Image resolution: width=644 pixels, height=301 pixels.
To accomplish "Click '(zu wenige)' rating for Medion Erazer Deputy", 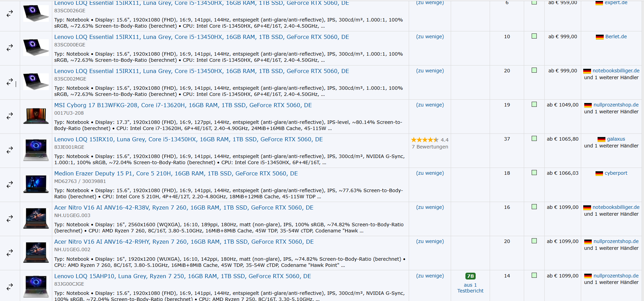I will click(430, 173).
